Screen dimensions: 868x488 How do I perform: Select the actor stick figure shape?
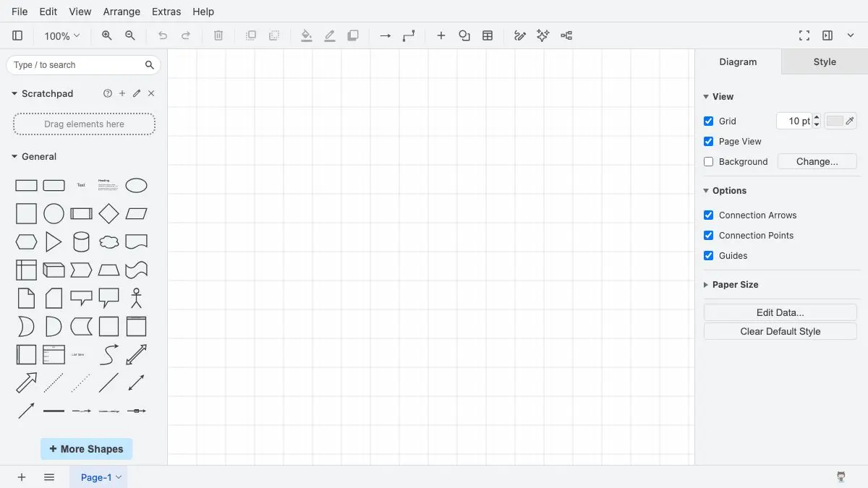tap(136, 298)
